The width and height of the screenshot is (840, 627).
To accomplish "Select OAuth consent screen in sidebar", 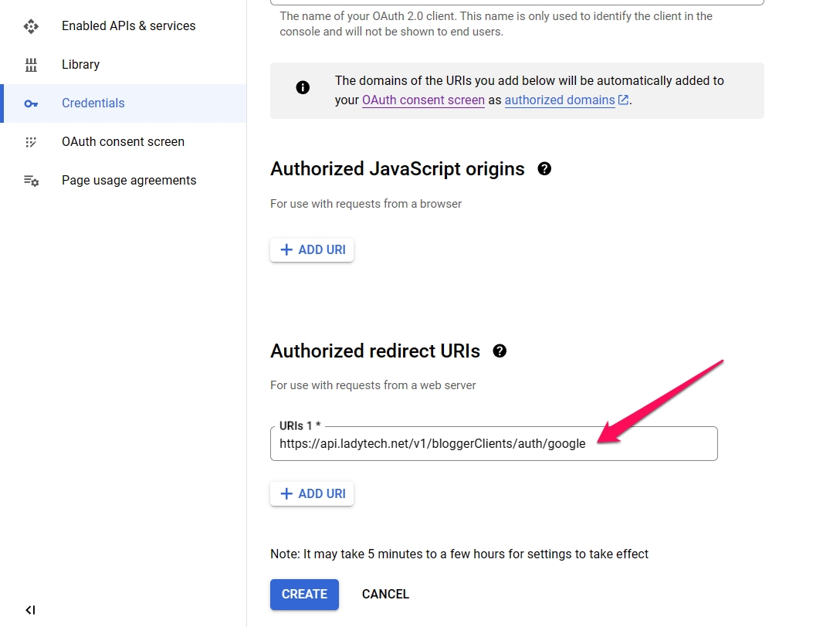I will pyautogui.click(x=124, y=141).
